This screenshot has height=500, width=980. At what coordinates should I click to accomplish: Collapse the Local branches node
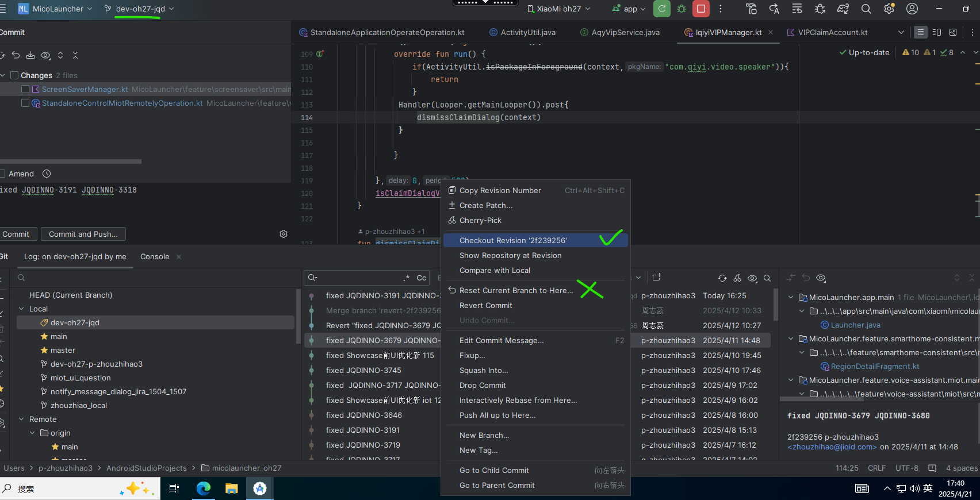21,309
